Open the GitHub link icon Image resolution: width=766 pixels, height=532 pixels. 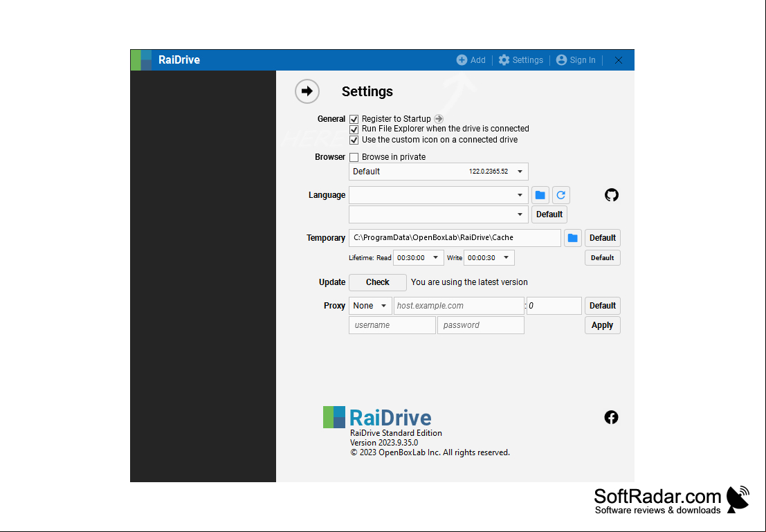click(611, 195)
